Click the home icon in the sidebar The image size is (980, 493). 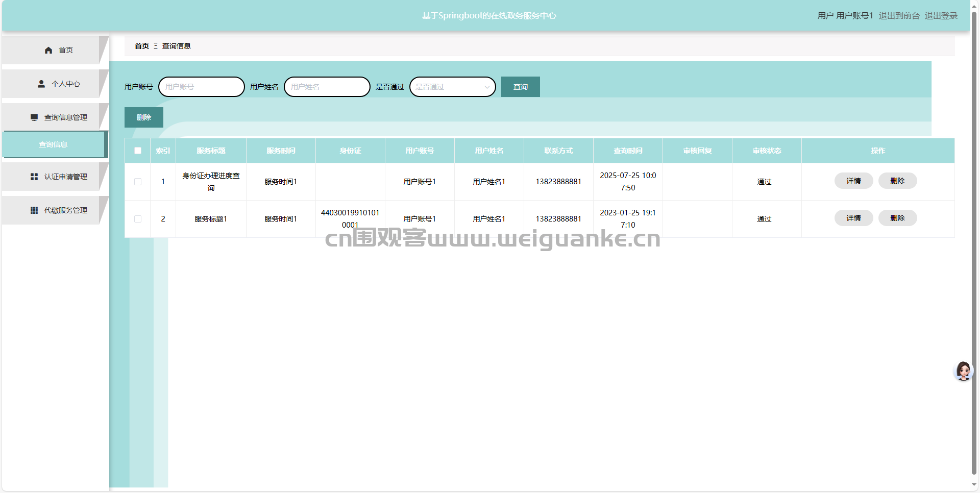click(x=48, y=50)
